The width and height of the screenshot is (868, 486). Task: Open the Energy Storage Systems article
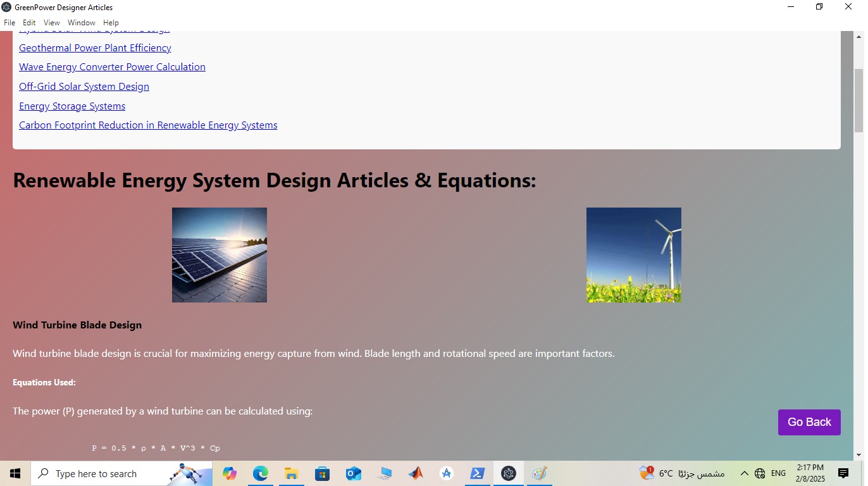[x=71, y=106]
